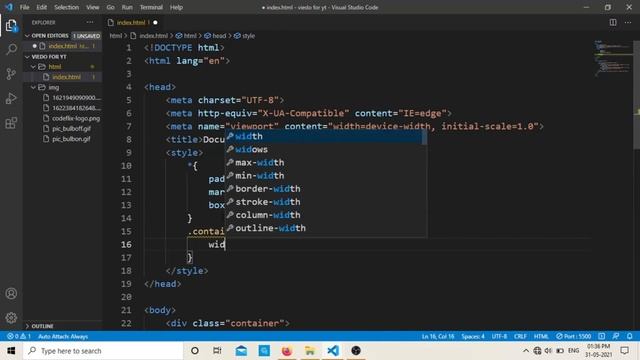The image size is (640, 360).
Task: Open OBS icon on taskbar
Action: [356, 351]
